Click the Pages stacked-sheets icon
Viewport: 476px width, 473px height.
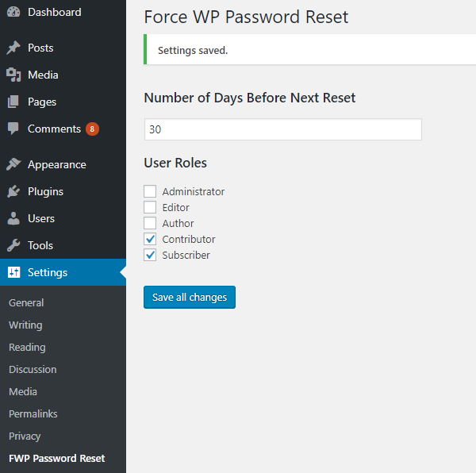point(13,102)
